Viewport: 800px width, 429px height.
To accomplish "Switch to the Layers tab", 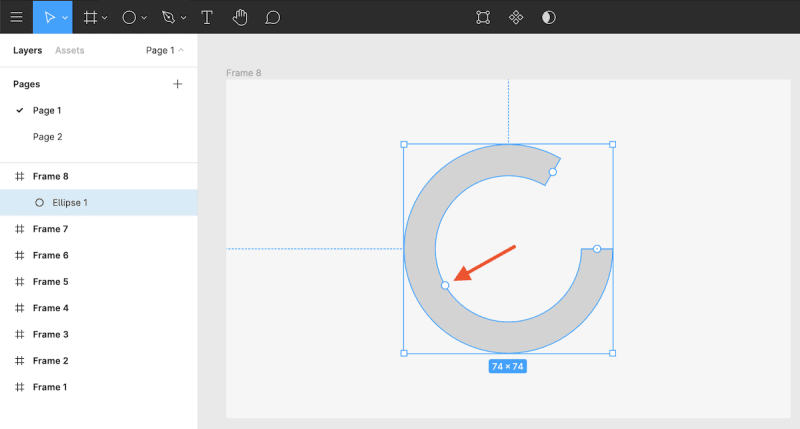I will pos(28,51).
